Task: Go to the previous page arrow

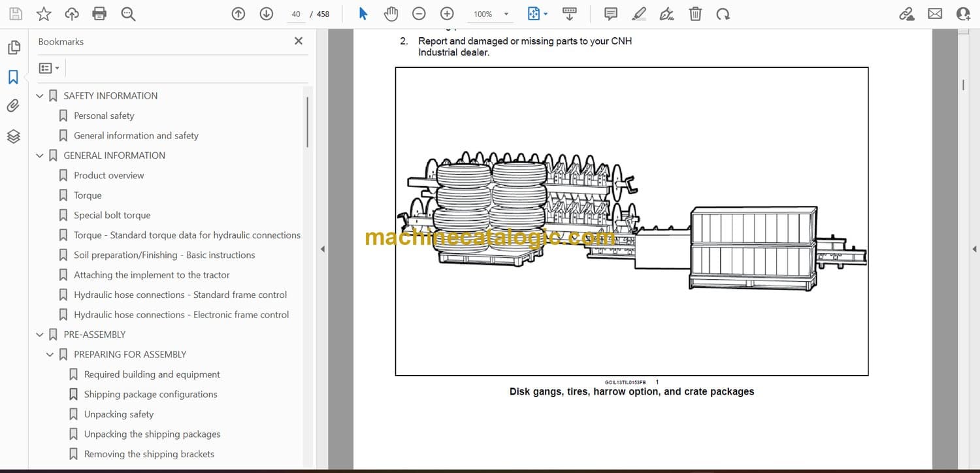Action: click(x=238, y=14)
